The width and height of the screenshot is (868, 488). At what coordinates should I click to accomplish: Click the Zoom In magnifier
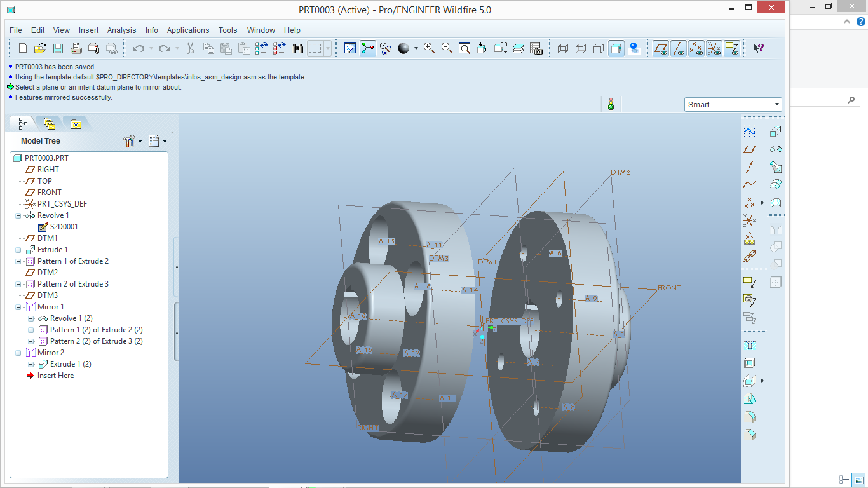[x=429, y=48]
